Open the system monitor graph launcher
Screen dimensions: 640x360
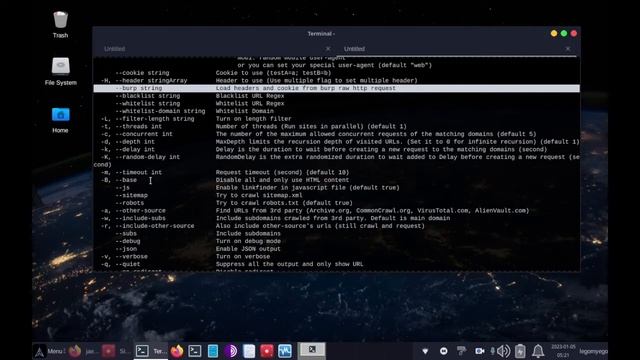284,351
